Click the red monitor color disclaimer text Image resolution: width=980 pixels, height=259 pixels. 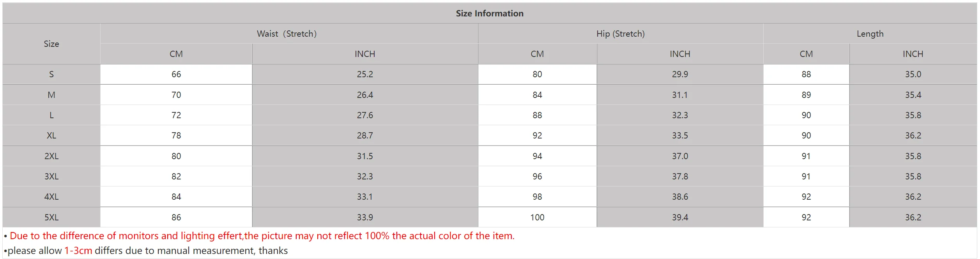(x=262, y=236)
